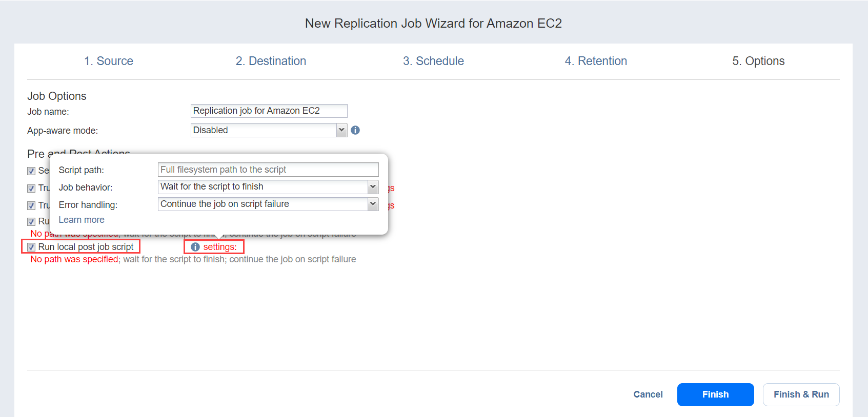
Task: Click the red settings link
Action: click(220, 247)
